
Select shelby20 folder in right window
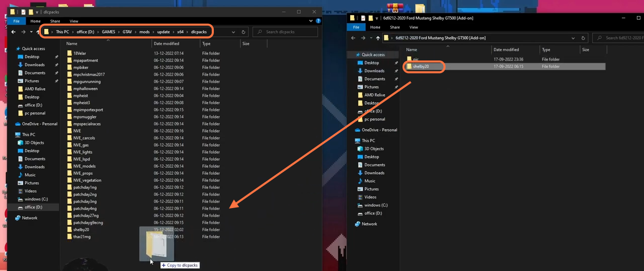(x=421, y=66)
